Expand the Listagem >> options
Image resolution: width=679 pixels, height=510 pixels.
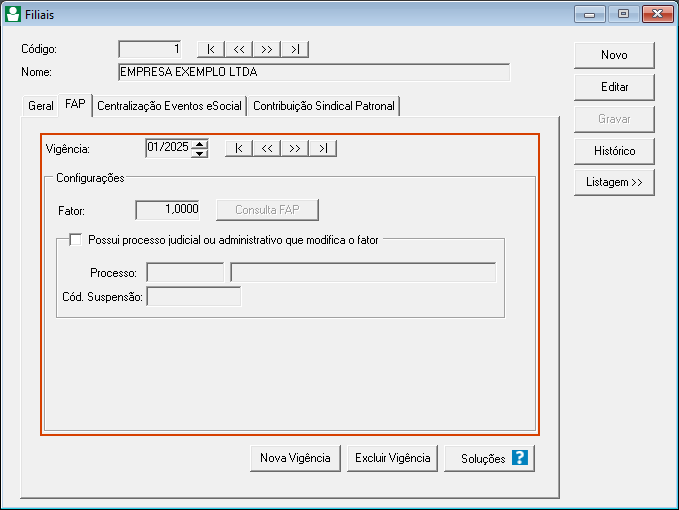pyautogui.click(x=614, y=183)
